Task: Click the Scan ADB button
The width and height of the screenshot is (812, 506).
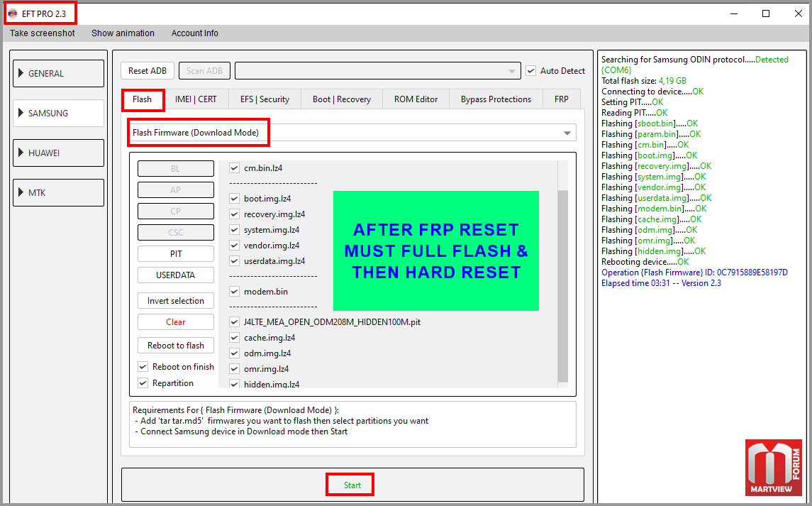Action: [x=204, y=71]
